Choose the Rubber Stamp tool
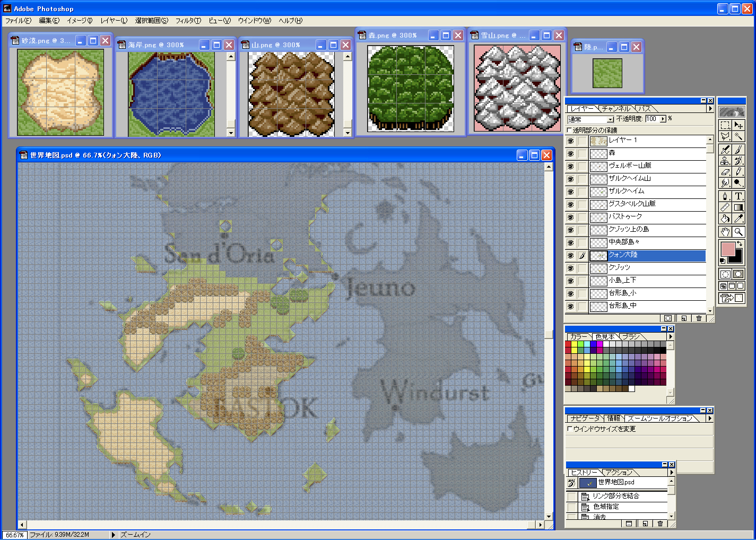Image resolution: width=756 pixels, height=540 pixels. pyautogui.click(x=725, y=161)
